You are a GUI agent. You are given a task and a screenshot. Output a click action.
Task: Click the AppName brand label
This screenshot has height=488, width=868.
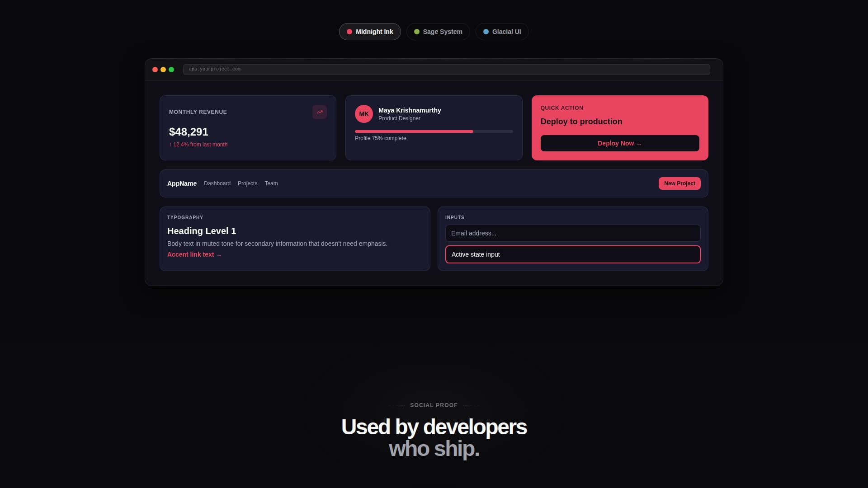(x=182, y=183)
